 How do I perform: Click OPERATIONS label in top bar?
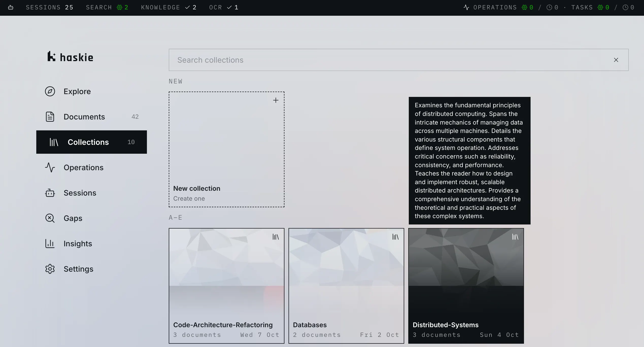[x=495, y=7]
